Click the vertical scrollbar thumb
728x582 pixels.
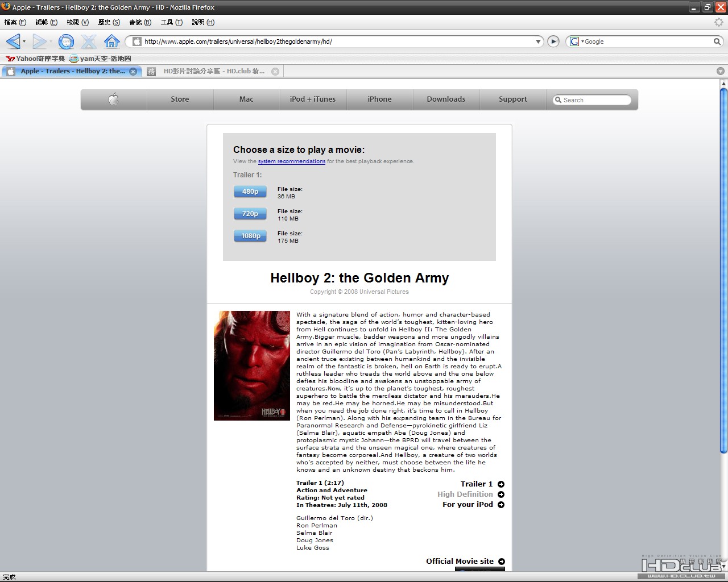tap(723, 271)
